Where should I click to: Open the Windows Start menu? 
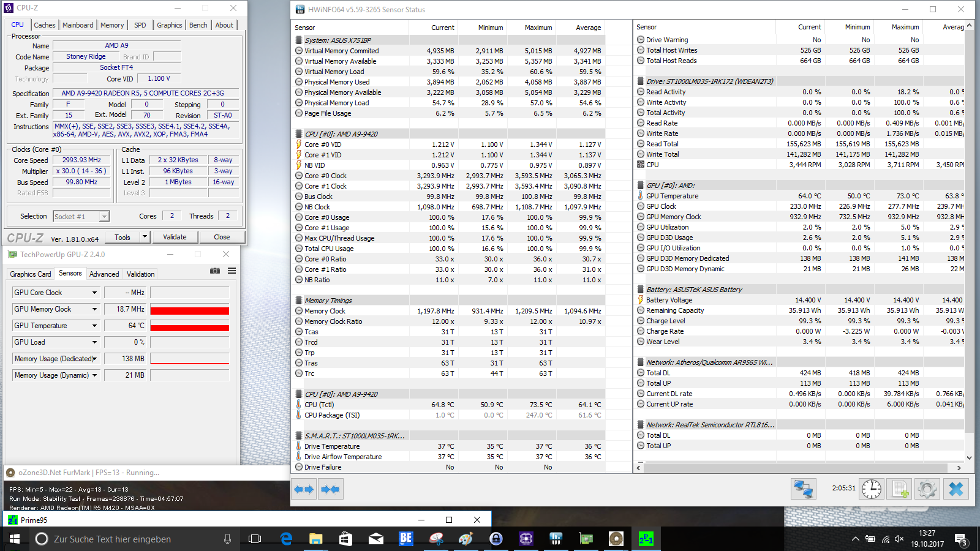(15, 539)
